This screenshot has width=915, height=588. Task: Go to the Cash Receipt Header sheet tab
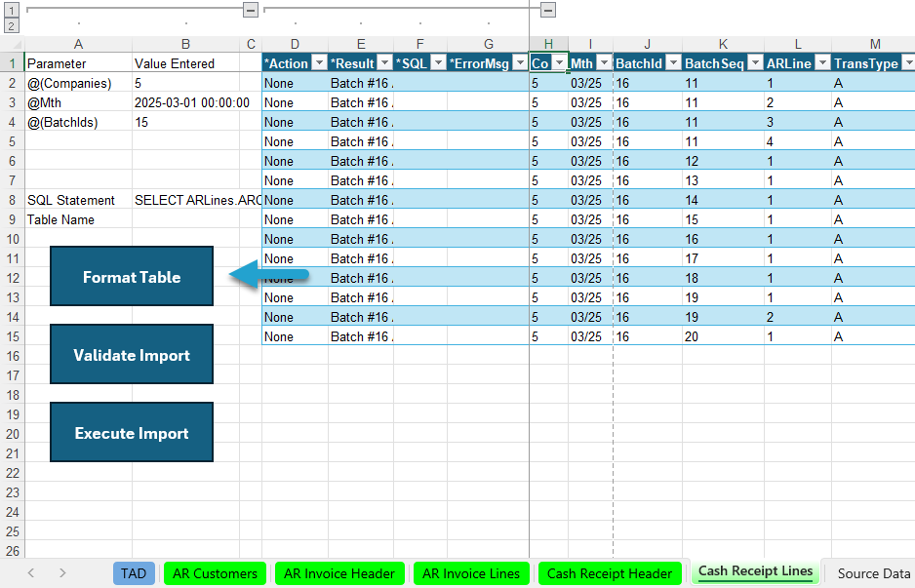[x=610, y=573]
